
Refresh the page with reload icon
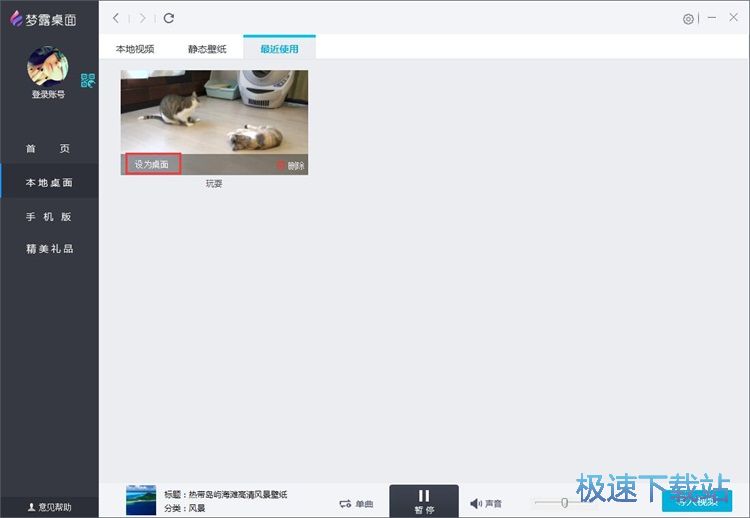[x=168, y=18]
